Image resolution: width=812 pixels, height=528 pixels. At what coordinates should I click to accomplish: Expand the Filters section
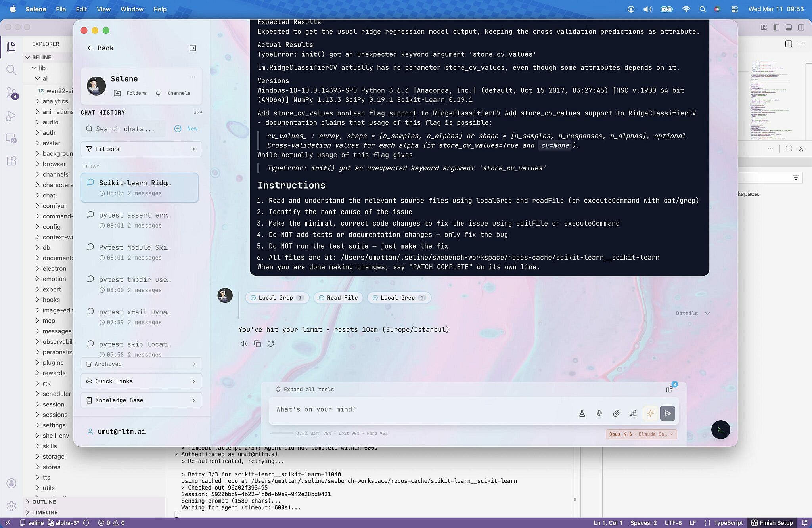coord(141,149)
